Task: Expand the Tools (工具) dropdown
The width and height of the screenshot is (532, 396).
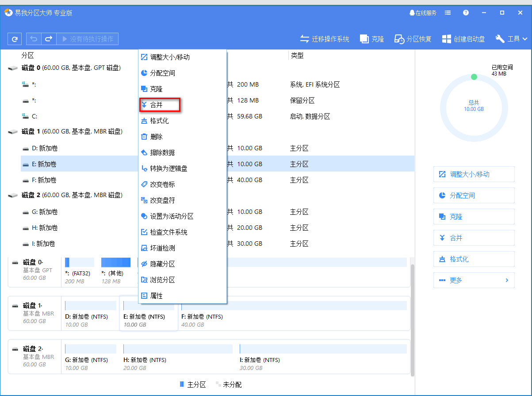Action: 511,39
